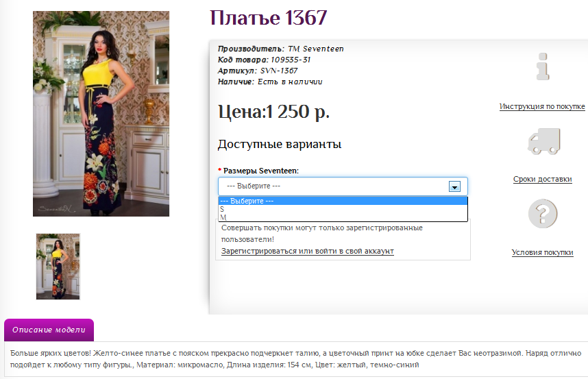Click the Размеры Seventeen field label
The image size is (588, 379).
261,171
